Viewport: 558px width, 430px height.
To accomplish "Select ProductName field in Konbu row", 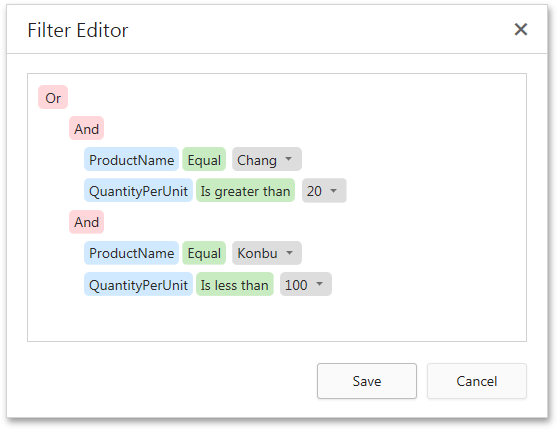I will click(x=131, y=253).
